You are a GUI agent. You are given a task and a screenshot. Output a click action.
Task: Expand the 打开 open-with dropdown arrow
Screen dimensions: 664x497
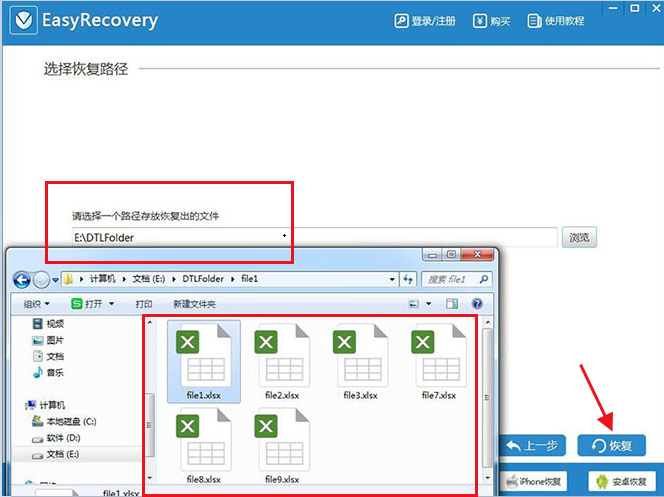(112, 304)
